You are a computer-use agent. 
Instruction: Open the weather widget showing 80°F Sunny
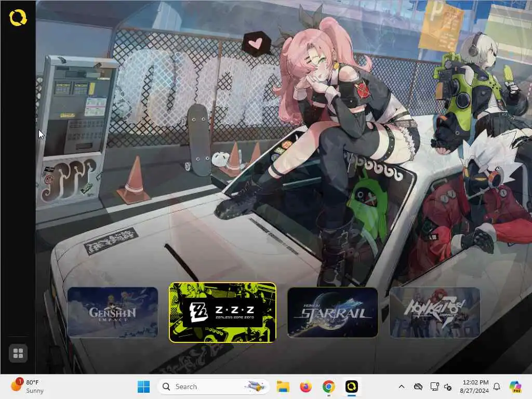[x=27, y=387]
